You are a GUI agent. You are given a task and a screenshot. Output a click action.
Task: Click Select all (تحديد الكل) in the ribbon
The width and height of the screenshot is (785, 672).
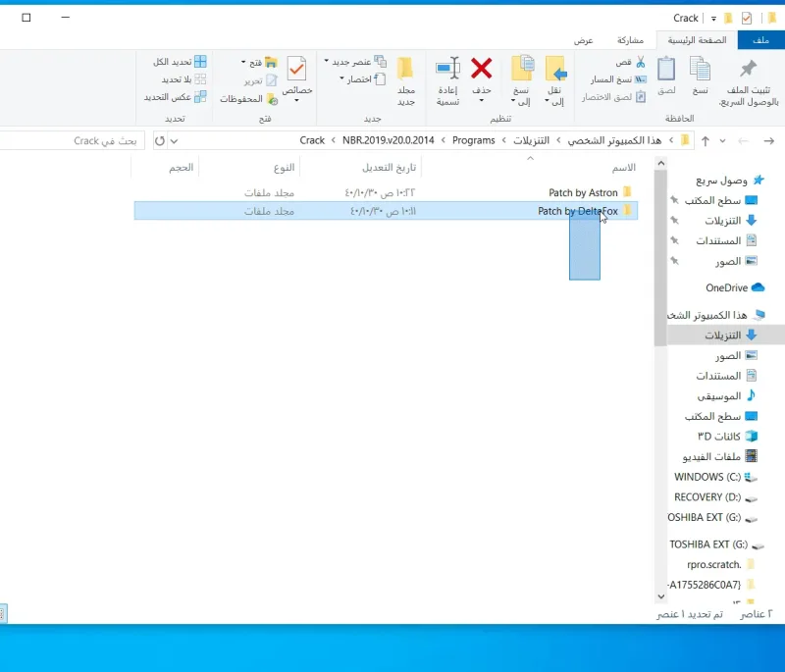click(x=180, y=62)
